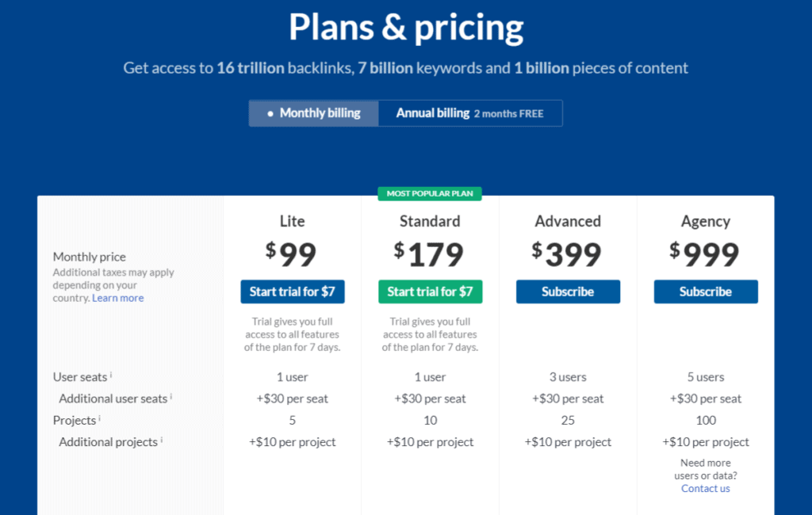Click the Lite plan heading
The width and height of the screenshot is (812, 515).
(x=293, y=221)
